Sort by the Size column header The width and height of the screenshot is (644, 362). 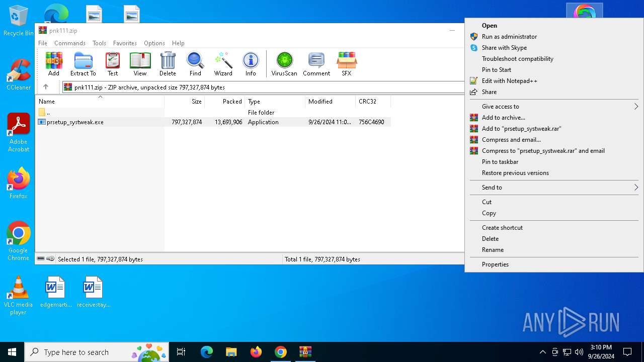pos(184,101)
